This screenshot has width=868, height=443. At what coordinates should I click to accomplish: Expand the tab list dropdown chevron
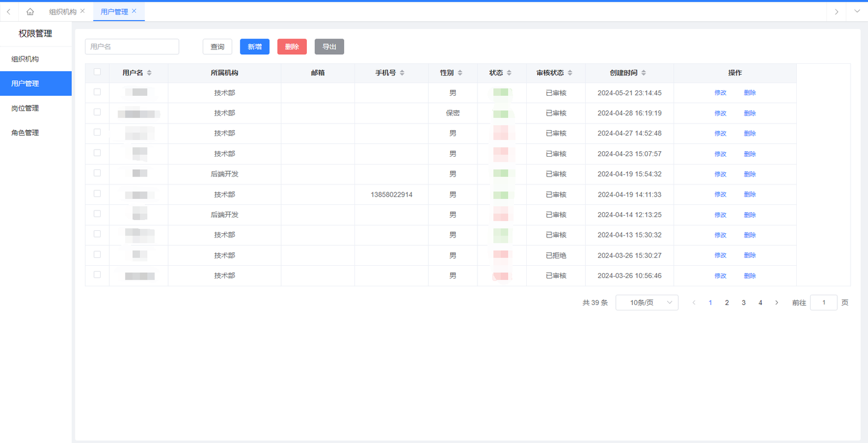857,11
